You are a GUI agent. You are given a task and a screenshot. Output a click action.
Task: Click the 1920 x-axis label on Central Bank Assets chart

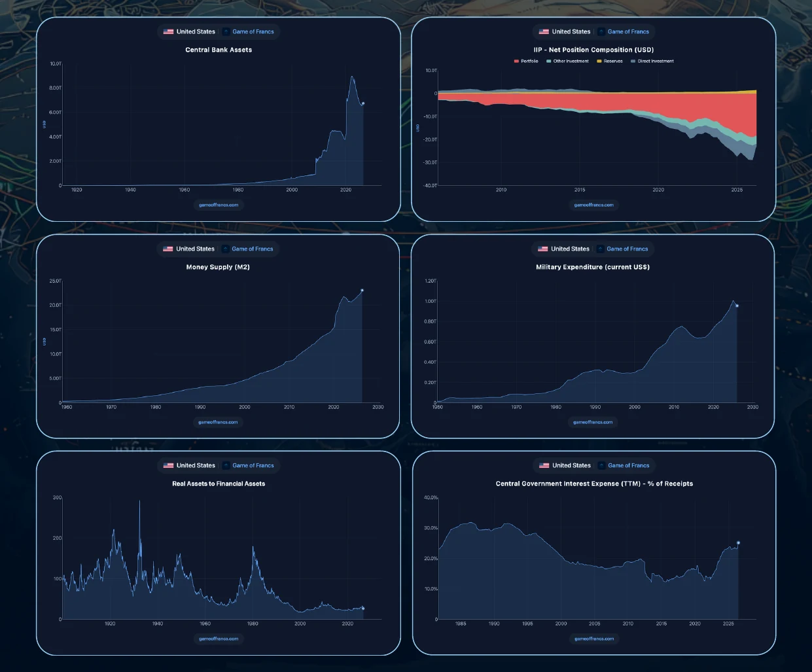[77, 190]
